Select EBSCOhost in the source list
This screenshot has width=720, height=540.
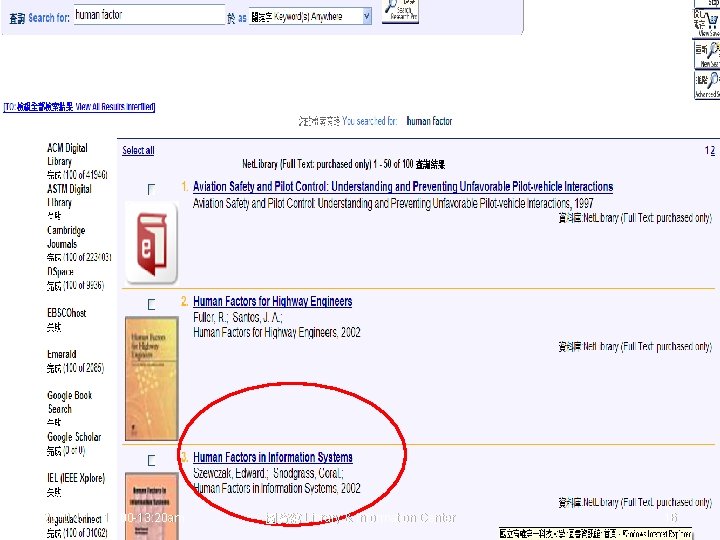pos(66,313)
